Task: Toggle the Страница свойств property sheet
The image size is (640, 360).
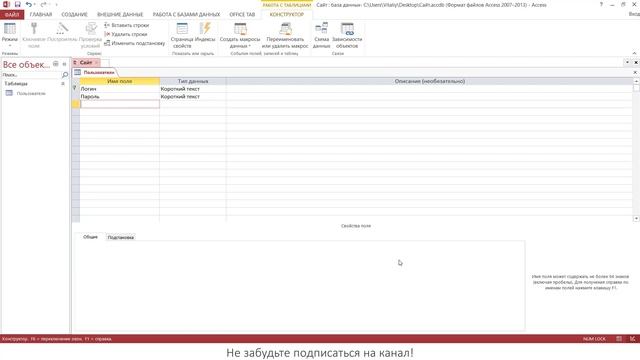Action: tap(182, 35)
